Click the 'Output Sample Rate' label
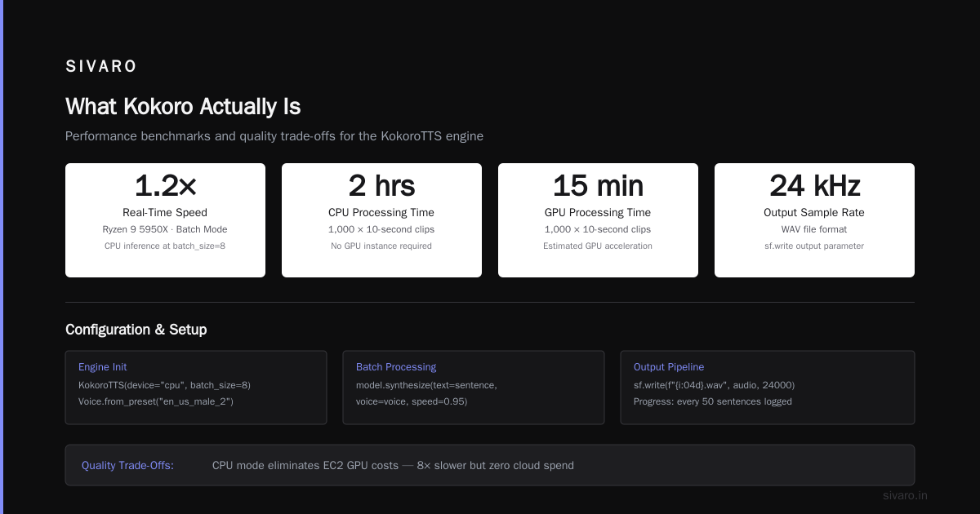This screenshot has height=514, width=980. click(x=814, y=213)
